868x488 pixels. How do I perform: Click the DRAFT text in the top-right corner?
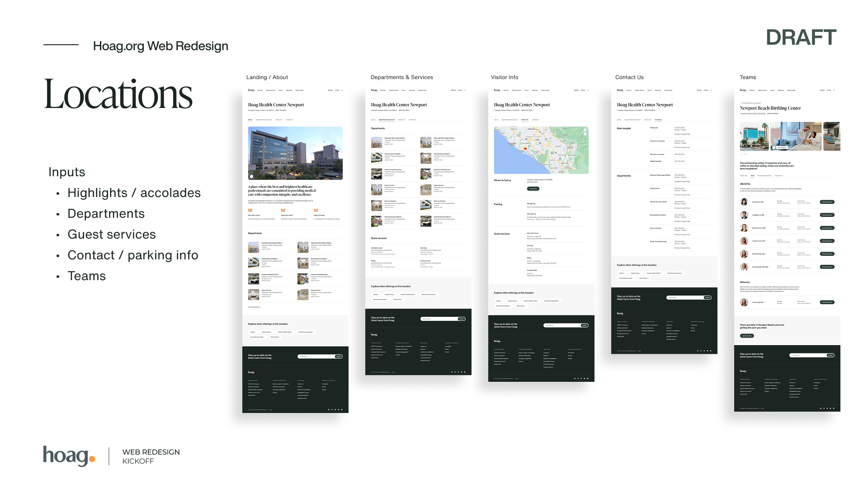tap(801, 38)
